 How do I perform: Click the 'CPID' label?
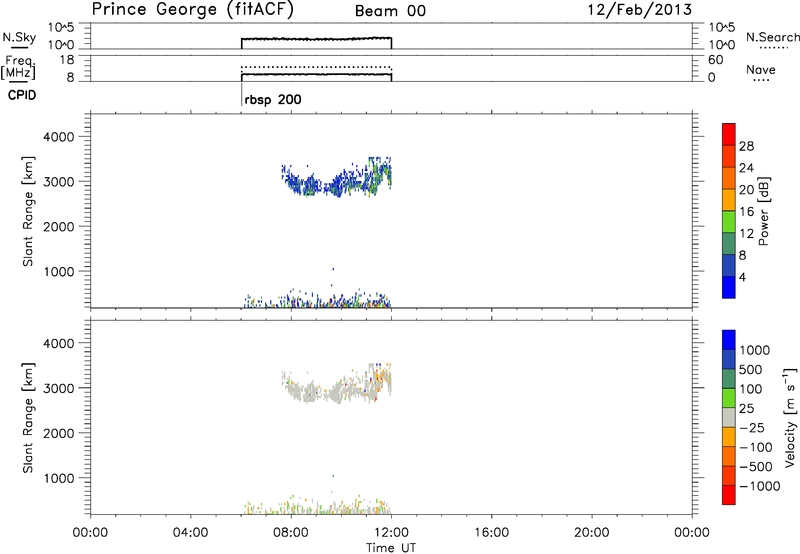click(x=22, y=95)
